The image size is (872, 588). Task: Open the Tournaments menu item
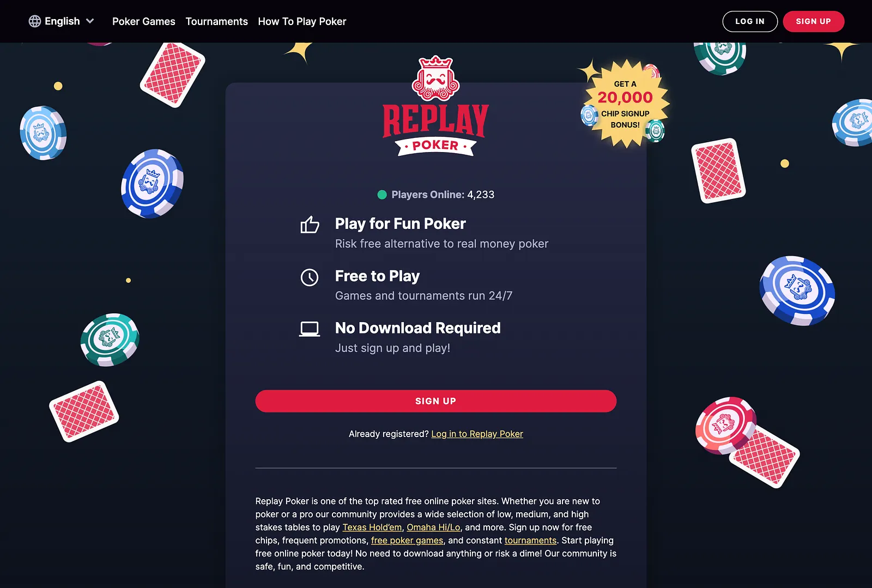(x=217, y=21)
